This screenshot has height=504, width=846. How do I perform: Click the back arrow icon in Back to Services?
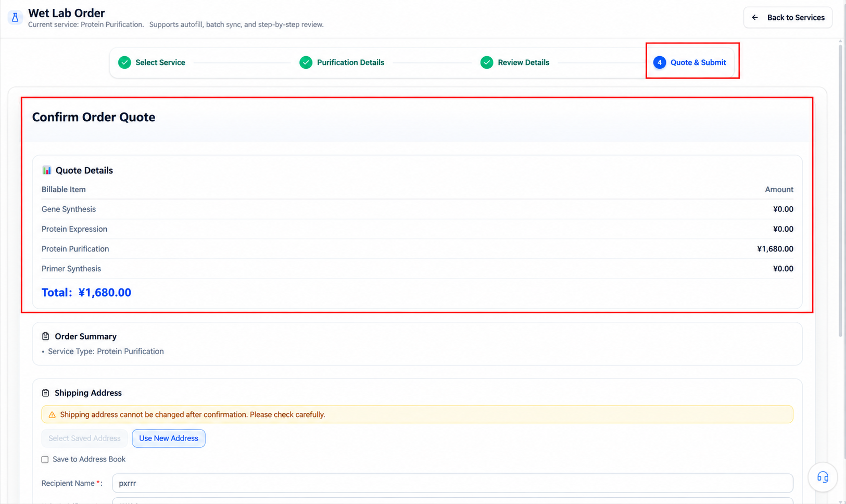click(755, 18)
